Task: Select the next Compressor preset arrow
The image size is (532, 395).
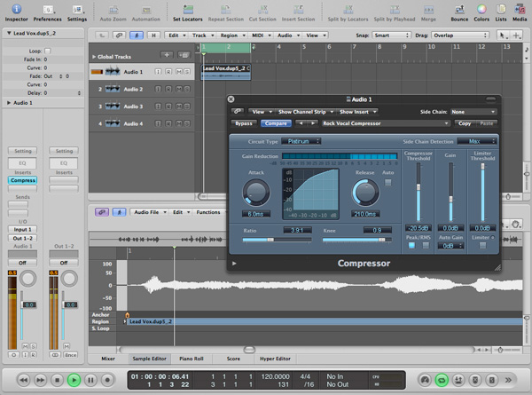Action: (312, 123)
